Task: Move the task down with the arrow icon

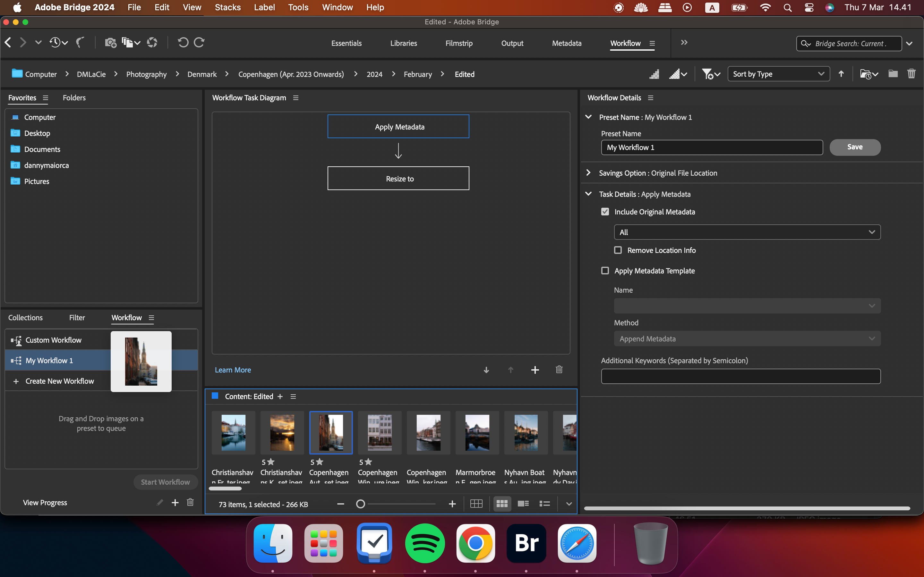Action: coord(486,370)
